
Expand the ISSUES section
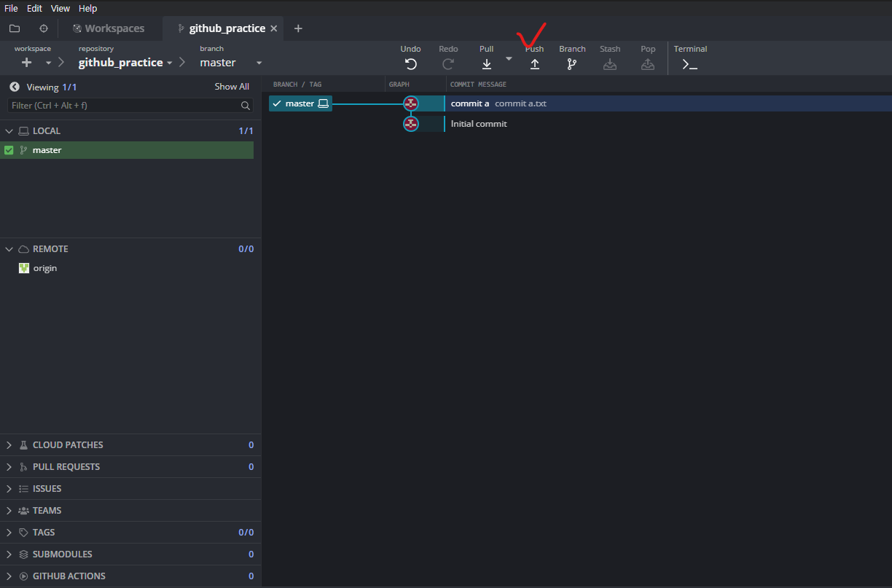click(x=9, y=489)
